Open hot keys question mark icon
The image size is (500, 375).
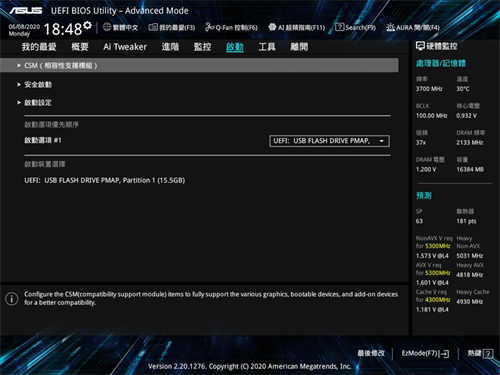(488, 354)
